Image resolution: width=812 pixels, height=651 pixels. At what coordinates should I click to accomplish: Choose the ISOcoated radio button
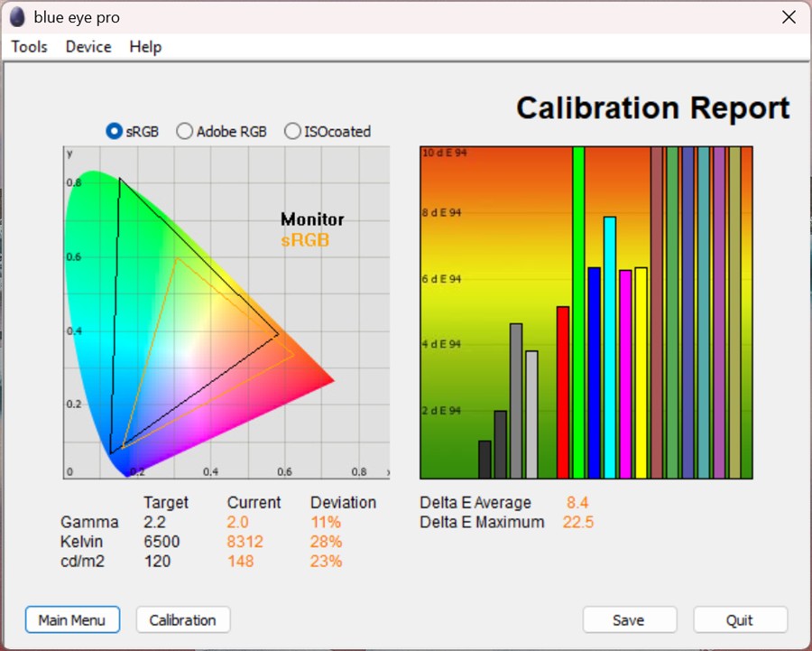(292, 132)
